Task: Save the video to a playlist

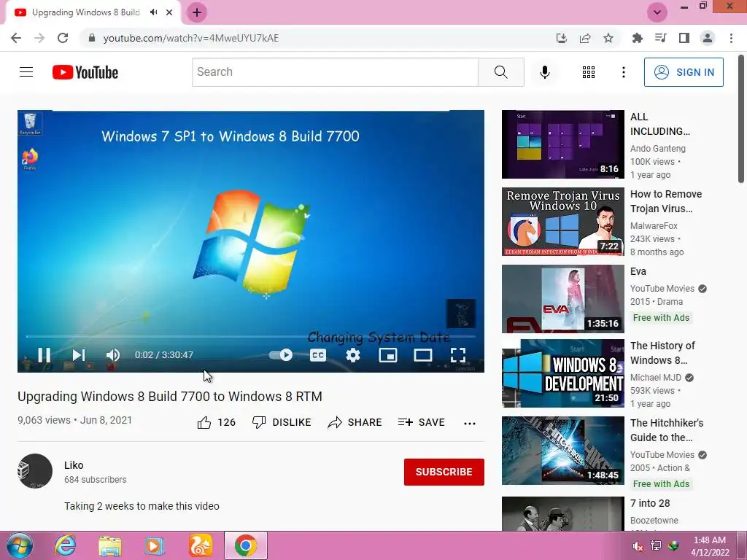Action: pos(421,422)
